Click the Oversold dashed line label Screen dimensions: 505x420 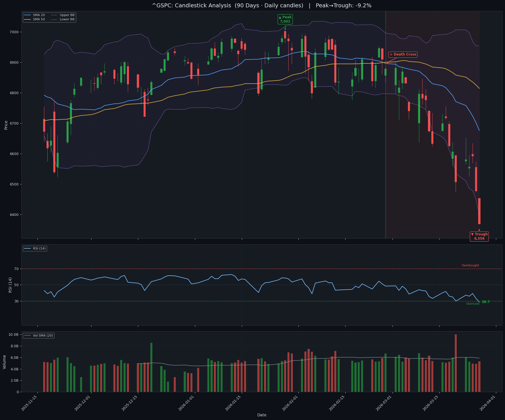point(472,304)
